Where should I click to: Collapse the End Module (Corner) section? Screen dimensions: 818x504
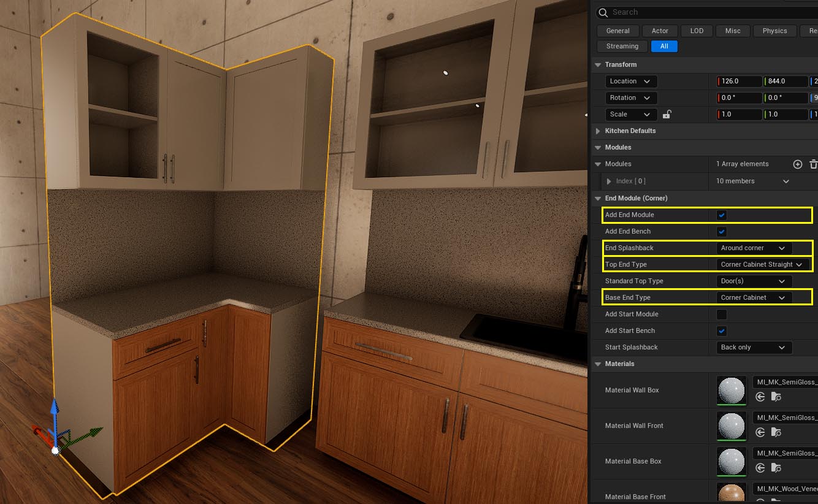tap(598, 198)
